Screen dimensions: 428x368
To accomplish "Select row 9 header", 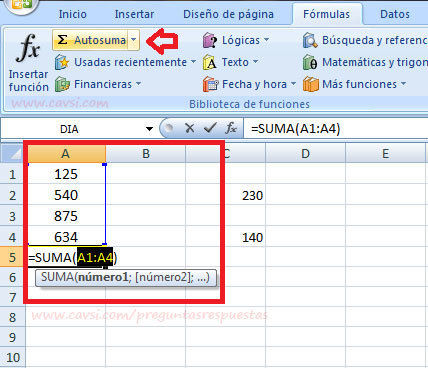I will pos(13,337).
